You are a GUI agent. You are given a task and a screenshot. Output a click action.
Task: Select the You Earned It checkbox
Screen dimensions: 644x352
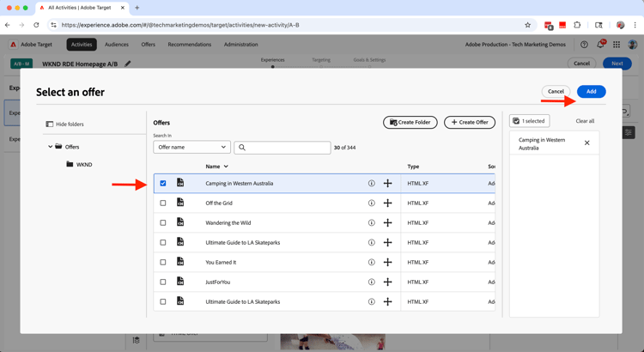click(163, 263)
